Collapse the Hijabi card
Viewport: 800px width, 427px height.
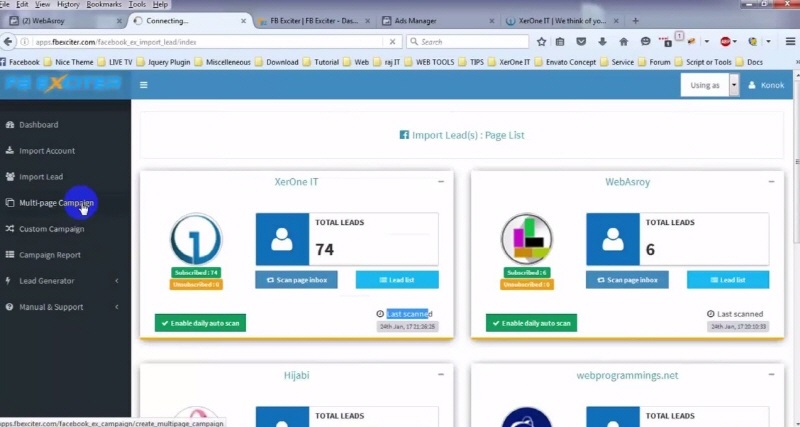pyautogui.click(x=441, y=374)
